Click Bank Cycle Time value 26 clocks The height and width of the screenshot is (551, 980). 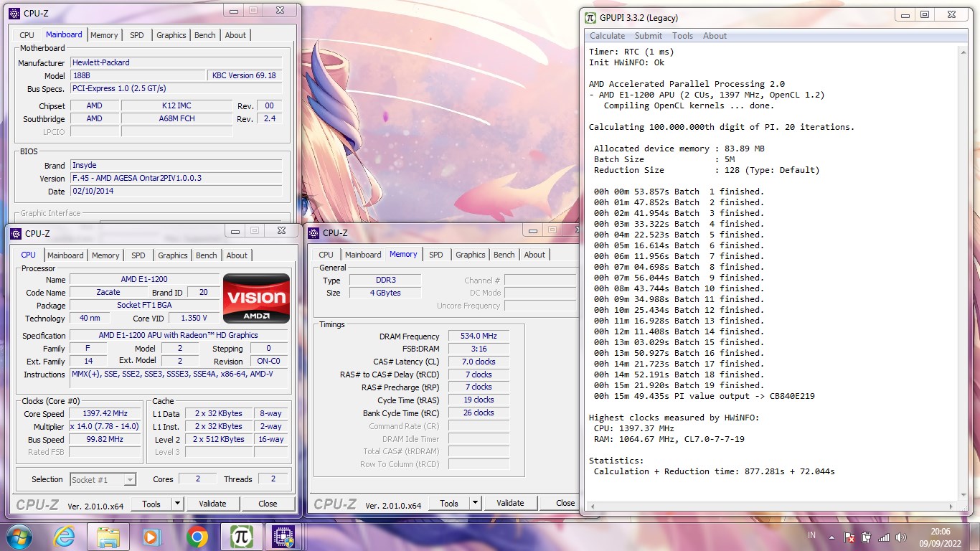(479, 413)
